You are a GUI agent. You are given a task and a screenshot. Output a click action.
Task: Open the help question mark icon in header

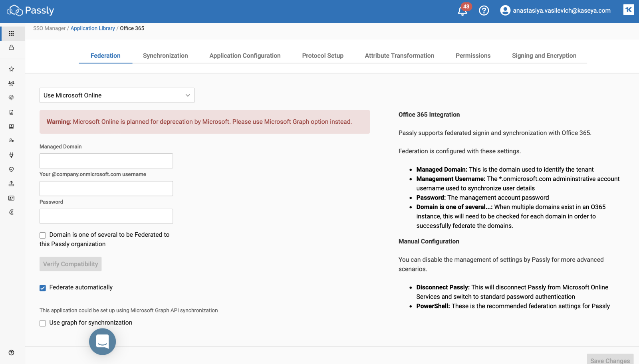tap(484, 10)
